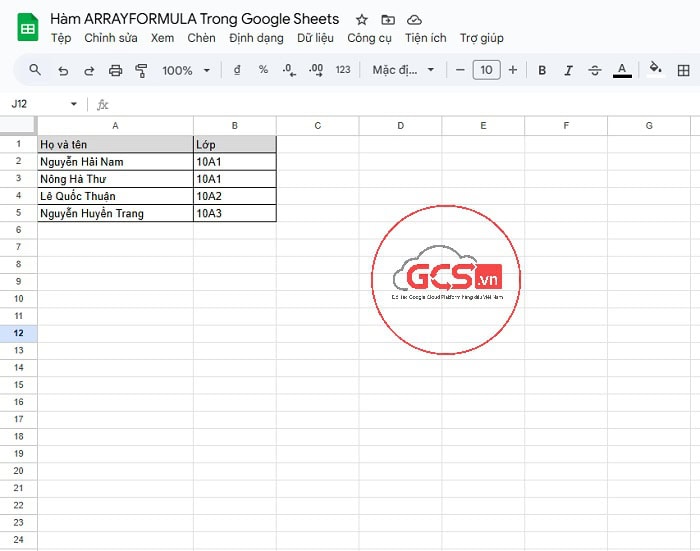Image resolution: width=700 pixels, height=551 pixels.
Task: Toggle strikethrough formatting
Action: 595,70
